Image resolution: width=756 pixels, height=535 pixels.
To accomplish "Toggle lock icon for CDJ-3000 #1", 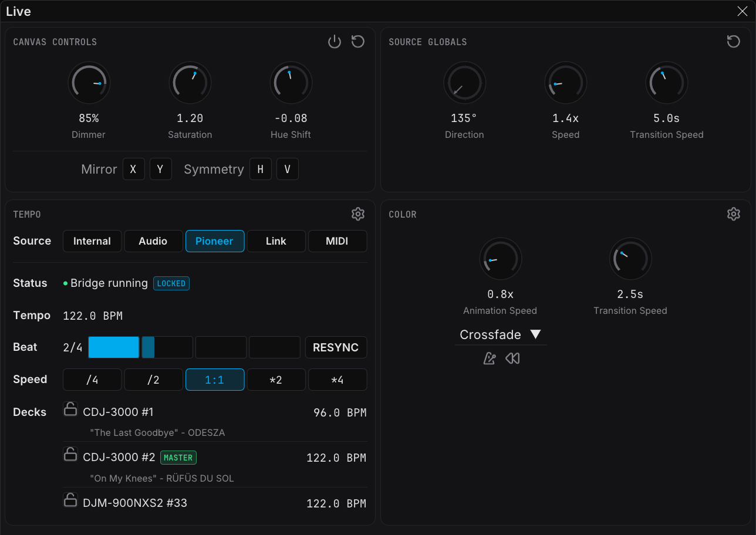I will tap(70, 409).
